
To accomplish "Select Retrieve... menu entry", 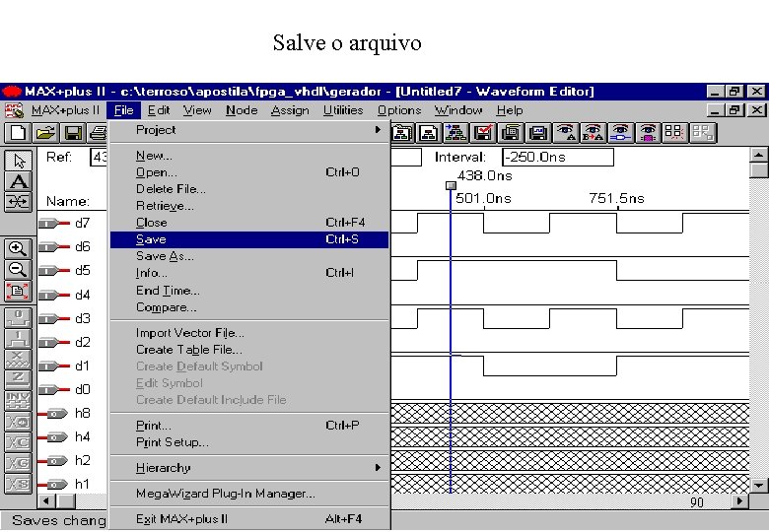I will (x=249, y=206).
